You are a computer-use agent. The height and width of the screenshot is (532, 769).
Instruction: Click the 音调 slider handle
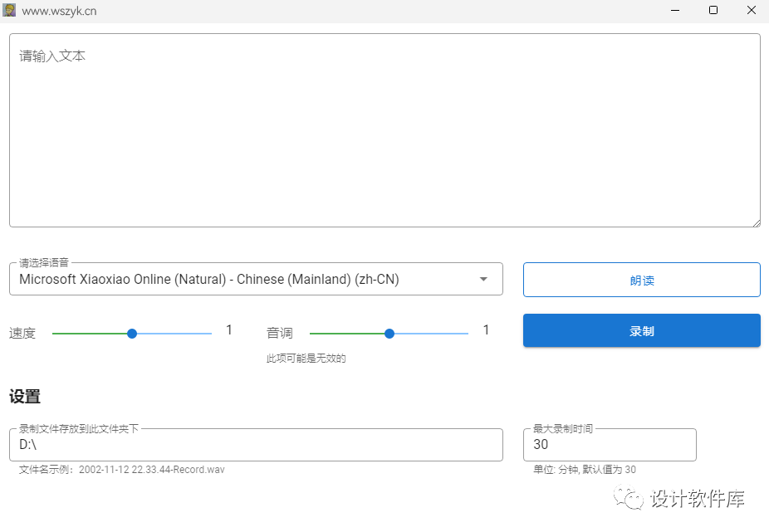pos(389,334)
